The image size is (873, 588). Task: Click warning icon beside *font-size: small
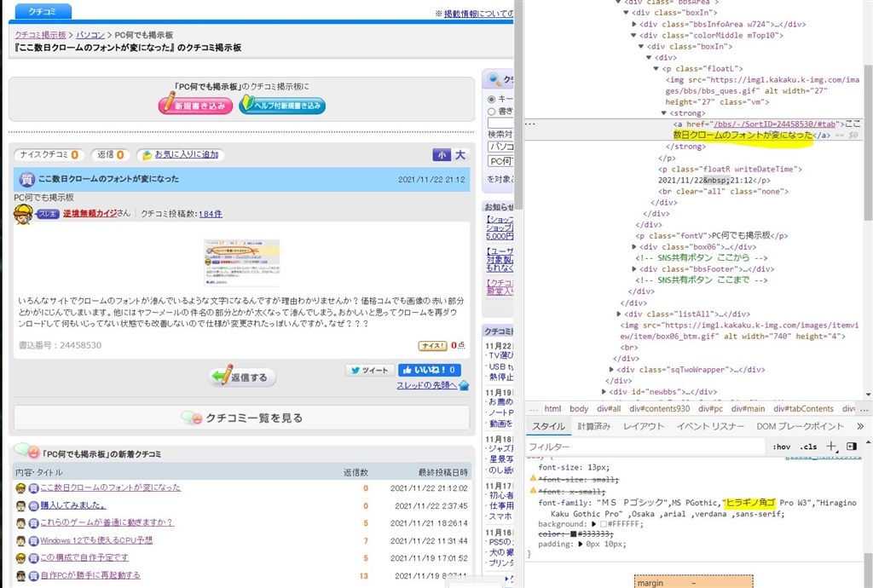click(533, 478)
